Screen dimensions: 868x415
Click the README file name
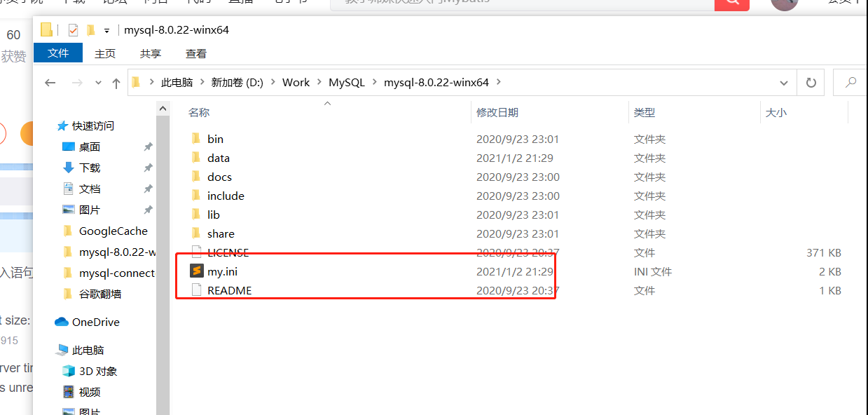coord(229,290)
